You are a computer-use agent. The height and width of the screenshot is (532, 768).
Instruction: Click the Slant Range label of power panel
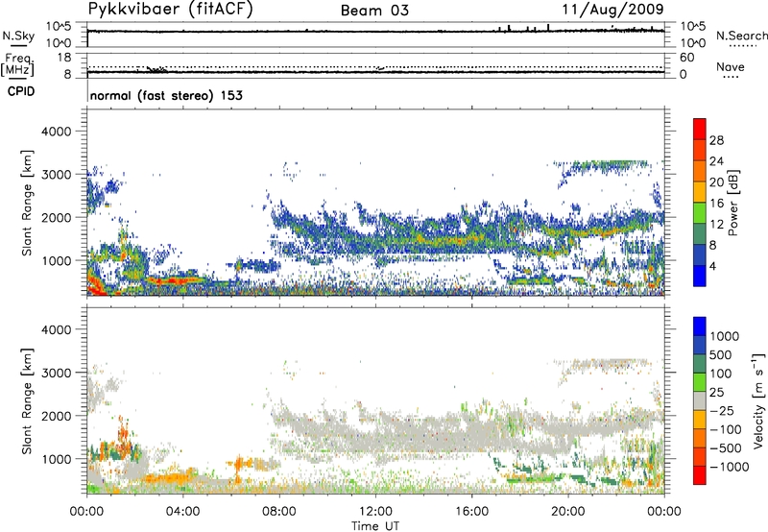pyautogui.click(x=27, y=203)
